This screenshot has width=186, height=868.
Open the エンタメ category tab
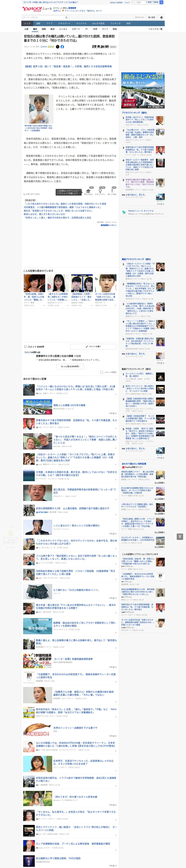click(63, 29)
